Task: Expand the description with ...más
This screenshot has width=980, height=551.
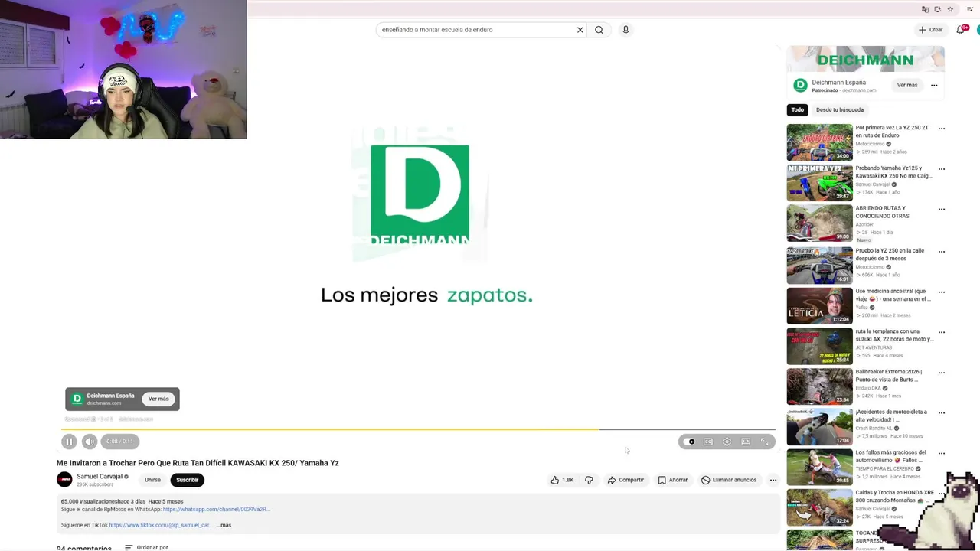Action: (x=224, y=525)
